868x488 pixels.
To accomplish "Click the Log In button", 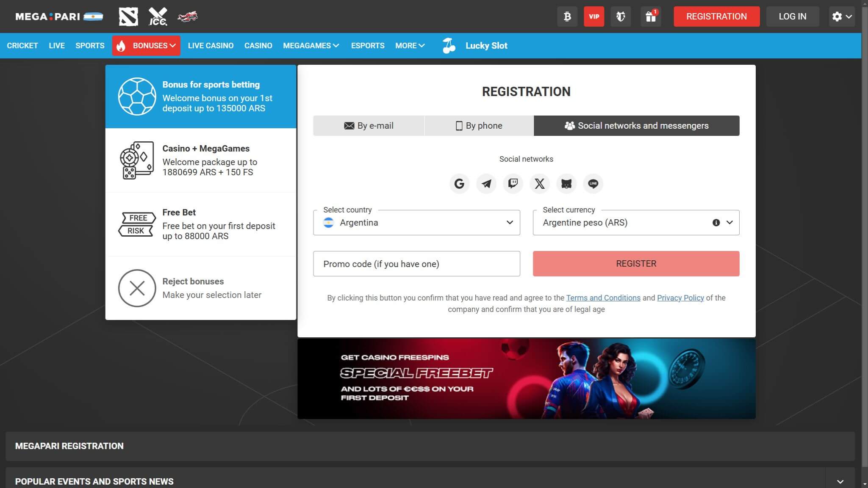I will pos(792,17).
